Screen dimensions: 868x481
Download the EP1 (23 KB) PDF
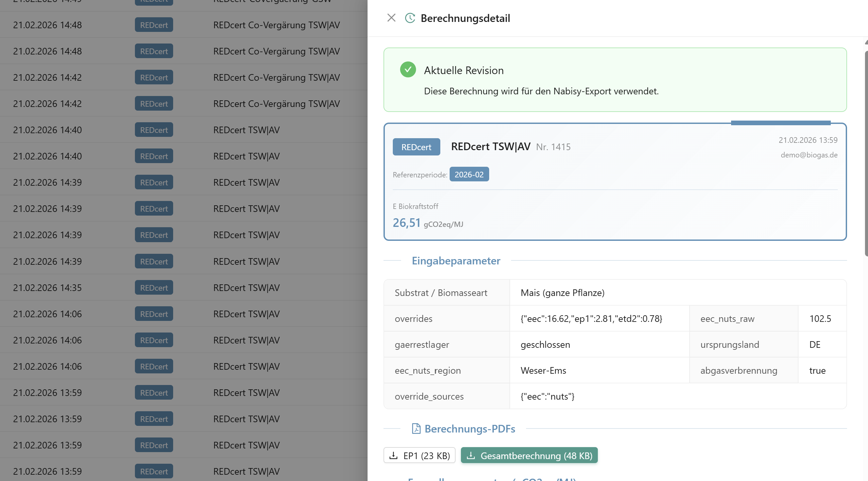(x=419, y=455)
